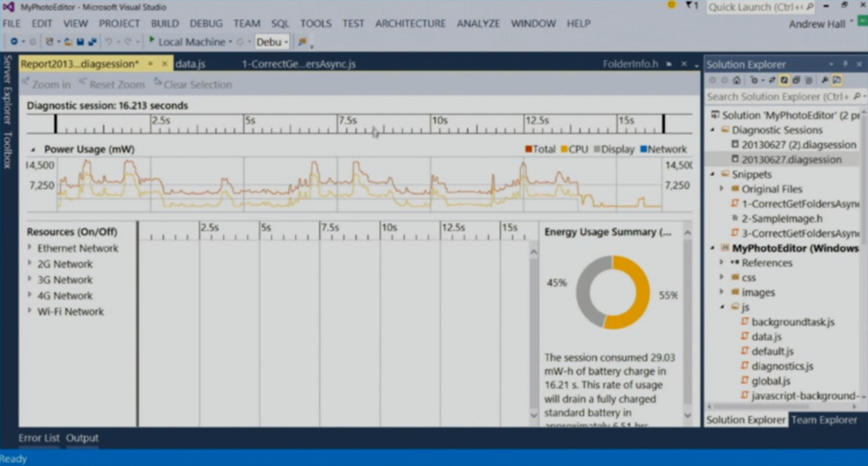Expand the References node
The width and height of the screenshot is (868, 466).
point(722,263)
